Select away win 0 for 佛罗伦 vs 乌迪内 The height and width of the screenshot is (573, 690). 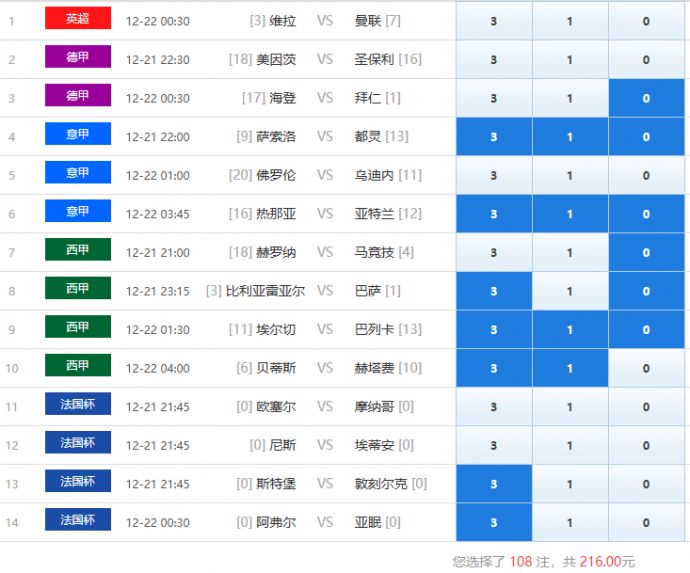(646, 176)
